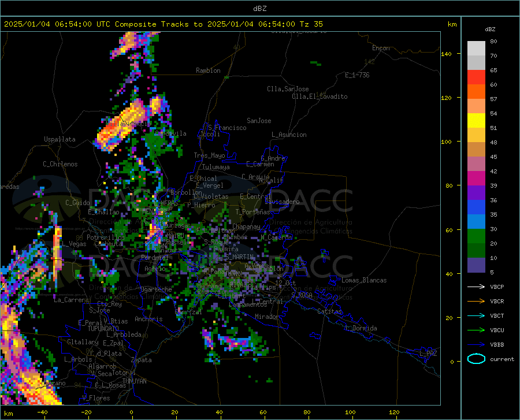Click the dBZ title at the top

coord(259,9)
